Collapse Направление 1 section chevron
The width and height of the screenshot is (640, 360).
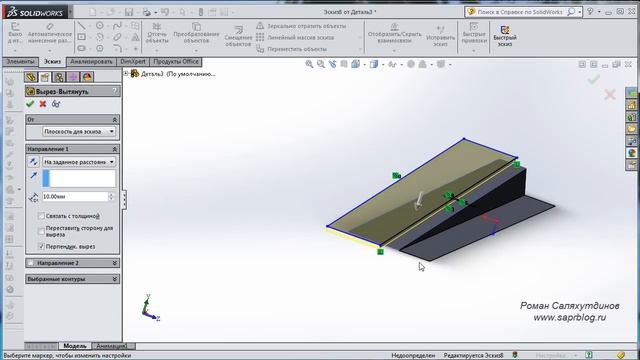click(x=115, y=149)
